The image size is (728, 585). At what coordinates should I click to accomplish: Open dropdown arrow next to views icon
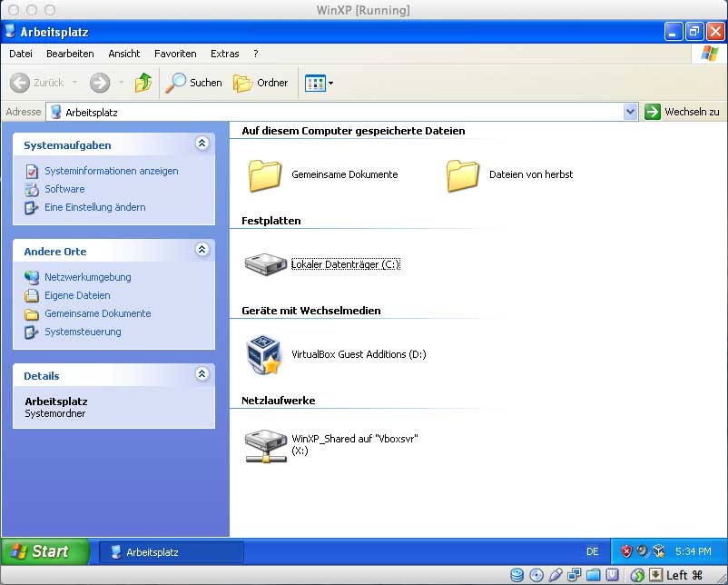(x=330, y=84)
